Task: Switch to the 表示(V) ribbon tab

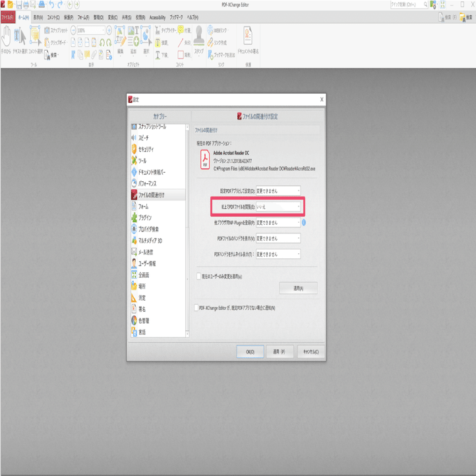Action: [x=38, y=18]
